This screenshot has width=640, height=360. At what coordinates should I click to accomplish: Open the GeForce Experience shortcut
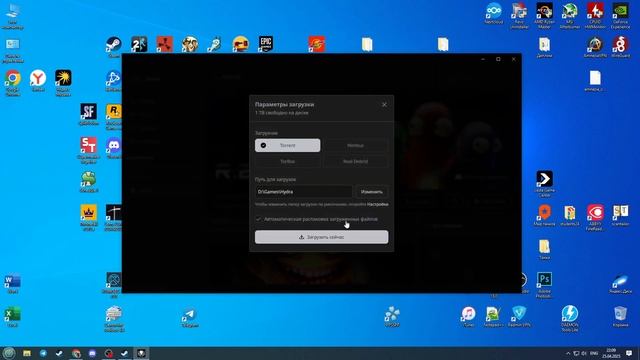(x=620, y=16)
